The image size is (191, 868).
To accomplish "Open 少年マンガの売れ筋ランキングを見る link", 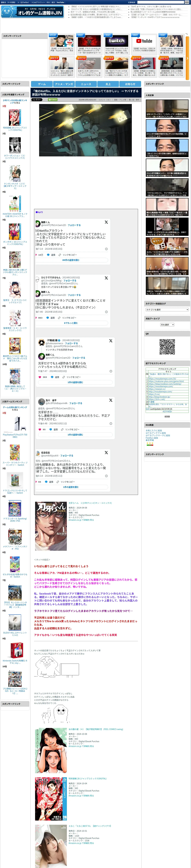I will (x=15, y=101).
